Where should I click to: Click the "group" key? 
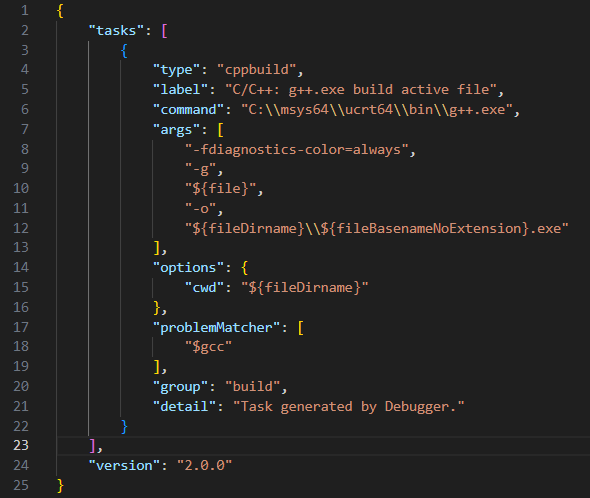click(x=180, y=387)
